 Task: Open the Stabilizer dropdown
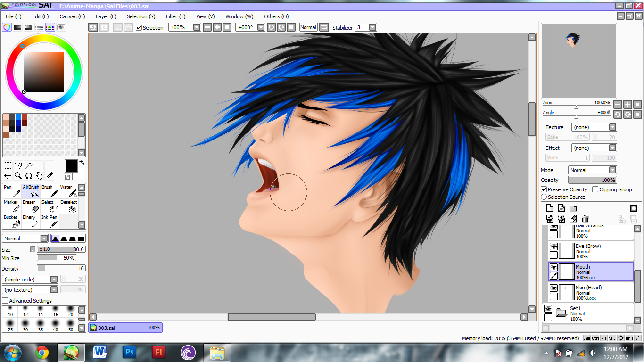point(373,27)
